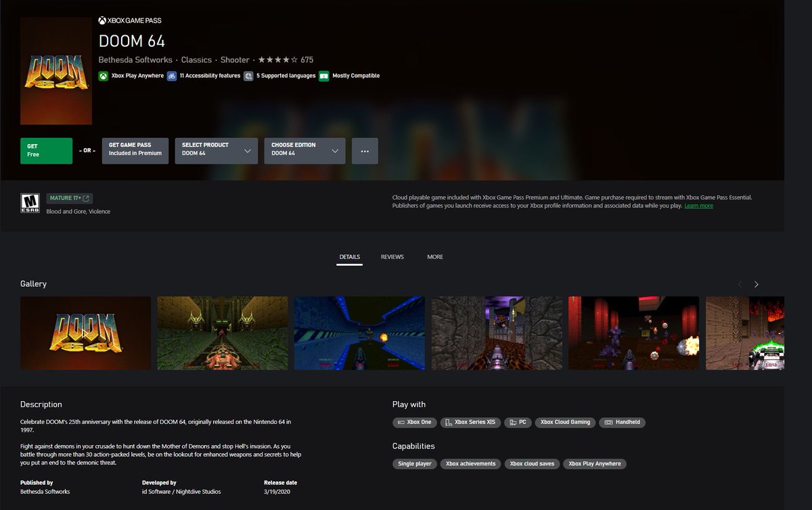Click the Xbox cloud saves capability chip

pyautogui.click(x=532, y=464)
